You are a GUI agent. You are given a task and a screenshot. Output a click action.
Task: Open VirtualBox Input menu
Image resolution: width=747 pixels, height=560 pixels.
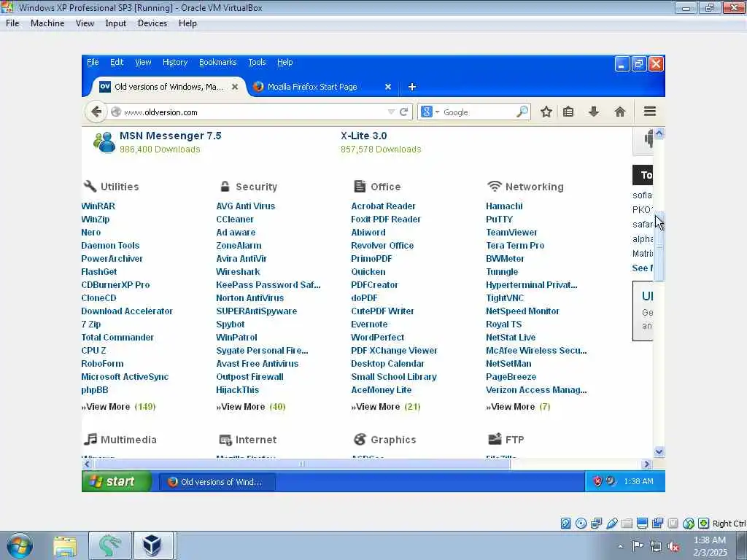click(115, 23)
